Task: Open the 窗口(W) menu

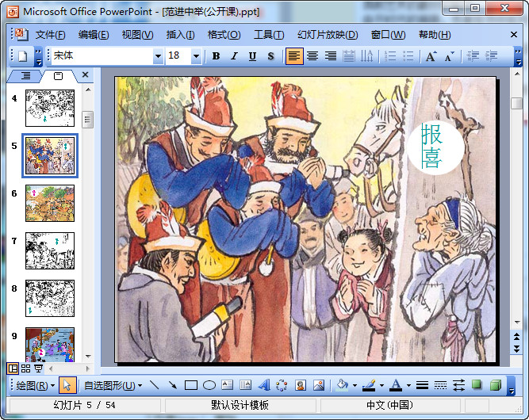Action: (389, 35)
